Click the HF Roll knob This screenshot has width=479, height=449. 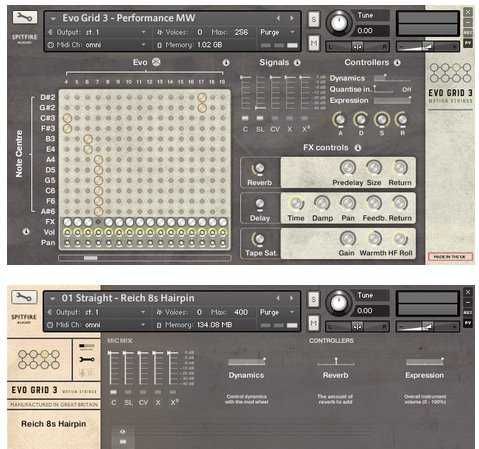pyautogui.click(x=401, y=239)
